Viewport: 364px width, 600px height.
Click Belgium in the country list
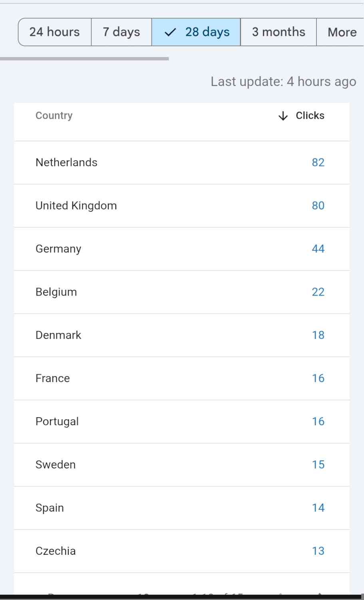[56, 292]
